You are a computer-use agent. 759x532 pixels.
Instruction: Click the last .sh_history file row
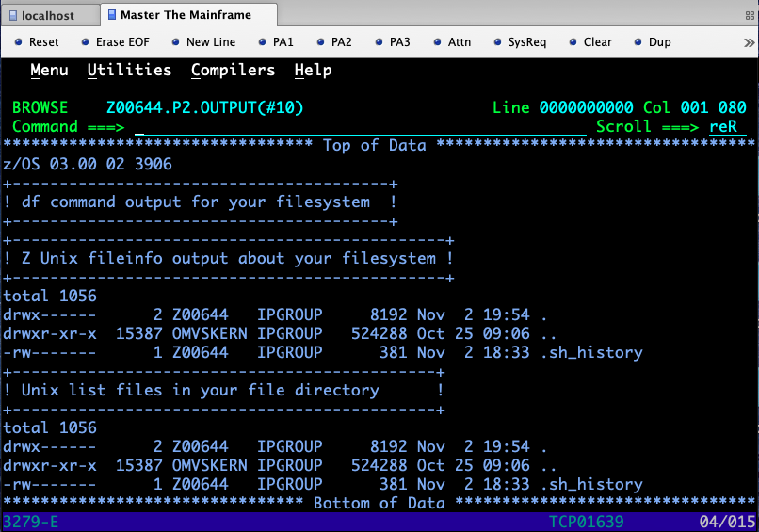[x=323, y=485]
